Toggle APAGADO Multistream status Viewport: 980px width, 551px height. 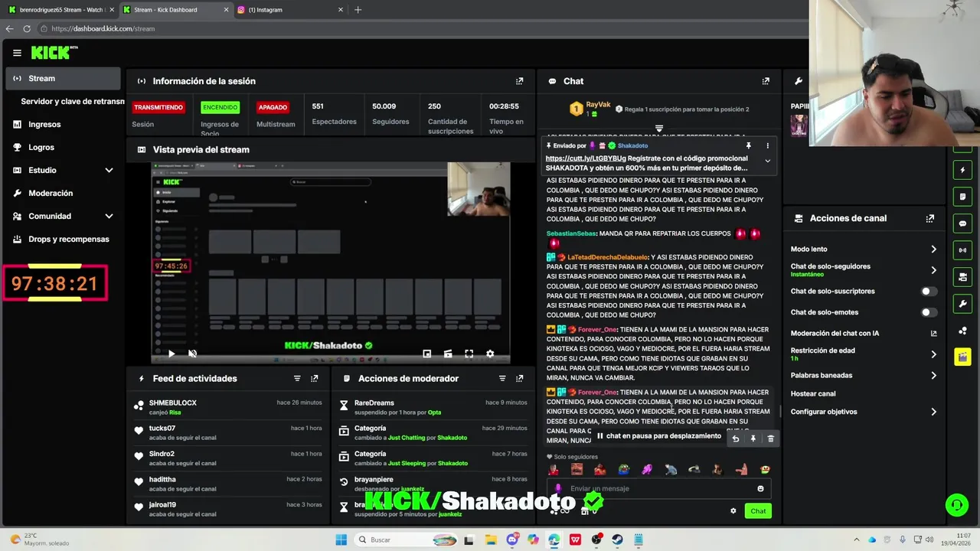point(273,107)
